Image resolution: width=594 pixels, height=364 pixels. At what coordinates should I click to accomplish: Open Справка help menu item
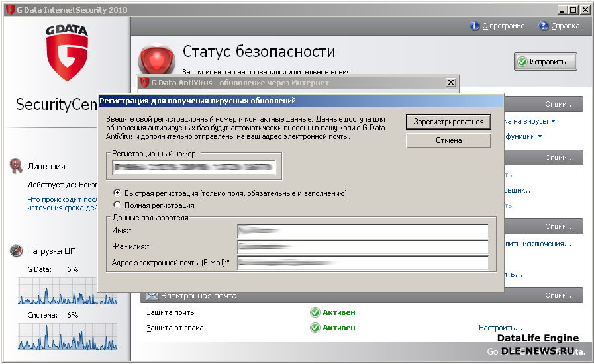point(566,26)
